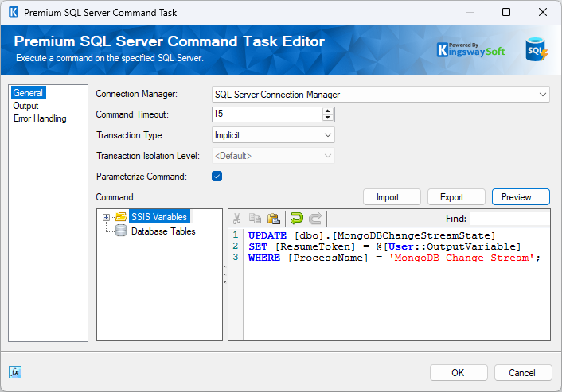Open the fx expressions icon
The height and width of the screenshot is (392, 562).
point(15,372)
